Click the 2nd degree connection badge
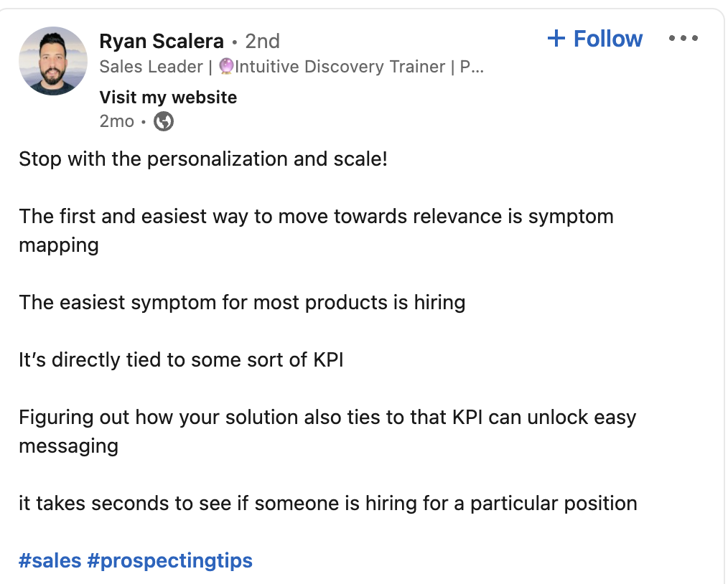 (262, 42)
